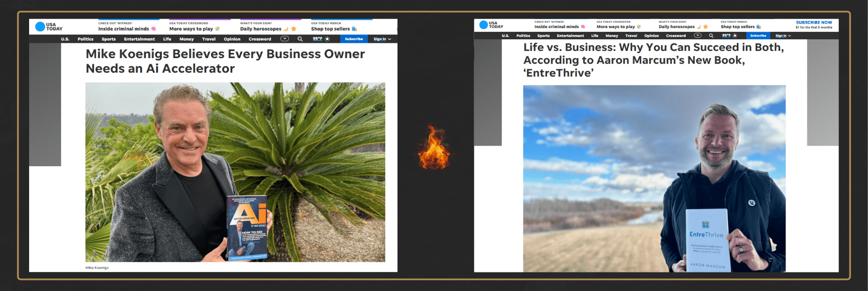Click 'More ways to play' promo on EntreThrive page
The image size is (868, 291).
tap(619, 25)
